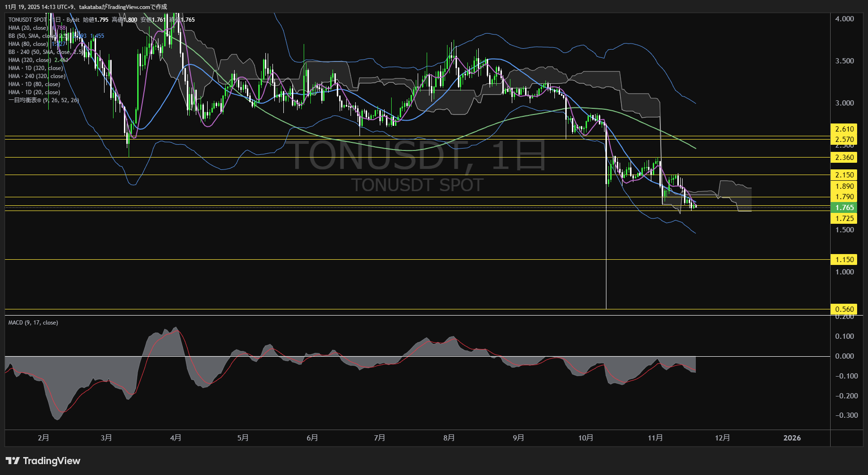Click the 10月 label on time axis
This screenshot has width=868, height=475.
pyautogui.click(x=586, y=438)
